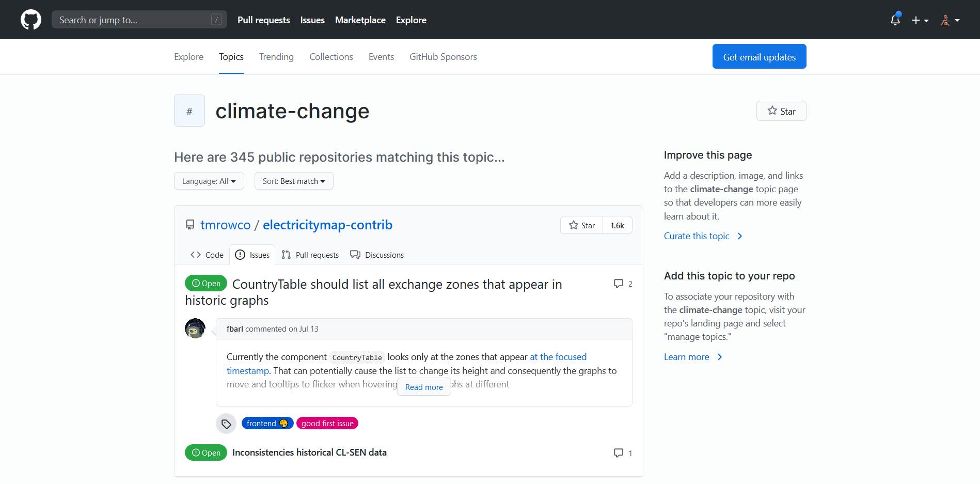This screenshot has height=484, width=980.
Task: Go to Issues in top navigation
Action: 312,20
